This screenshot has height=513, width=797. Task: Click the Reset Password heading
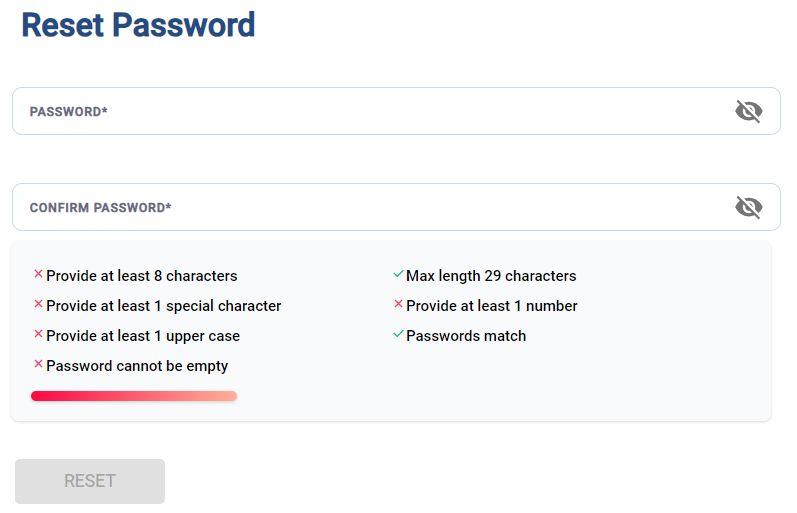[138, 25]
